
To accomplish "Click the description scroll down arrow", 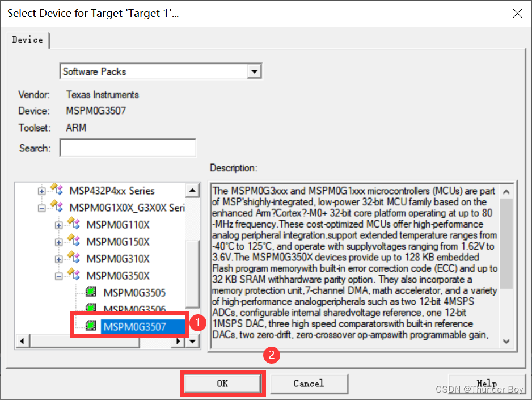I will pos(506,342).
